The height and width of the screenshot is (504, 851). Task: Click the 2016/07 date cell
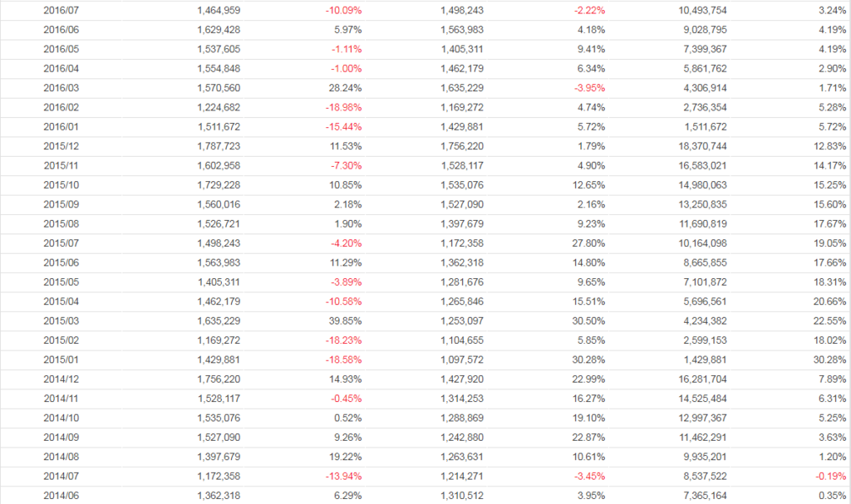[60, 10]
